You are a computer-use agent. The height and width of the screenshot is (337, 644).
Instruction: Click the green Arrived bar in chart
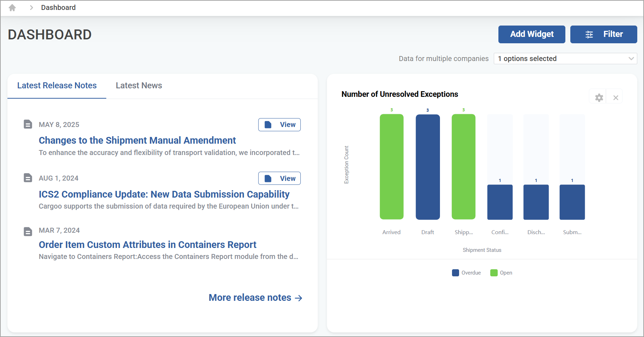tap(391, 167)
